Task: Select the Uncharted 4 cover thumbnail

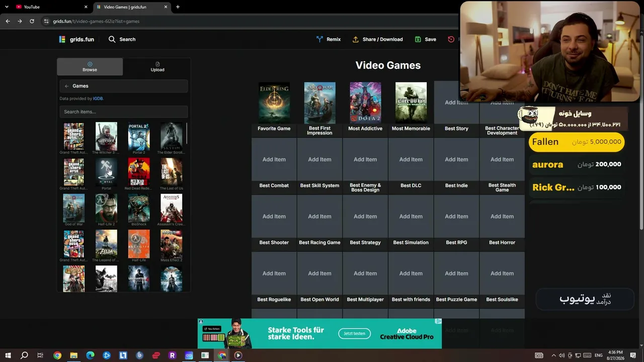Action: [139, 279]
